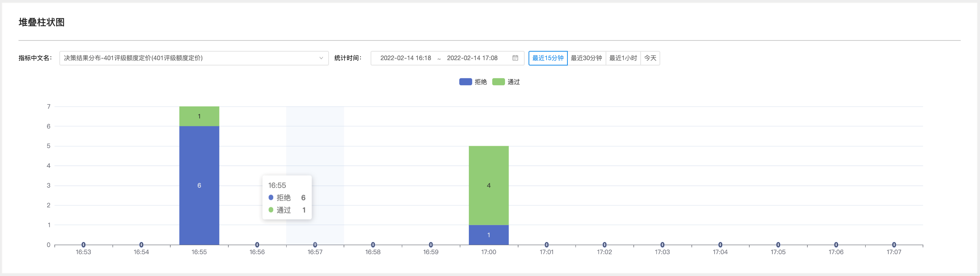The image size is (980, 276).
Task: Click the zero data point at 17:03
Action: [662, 245]
